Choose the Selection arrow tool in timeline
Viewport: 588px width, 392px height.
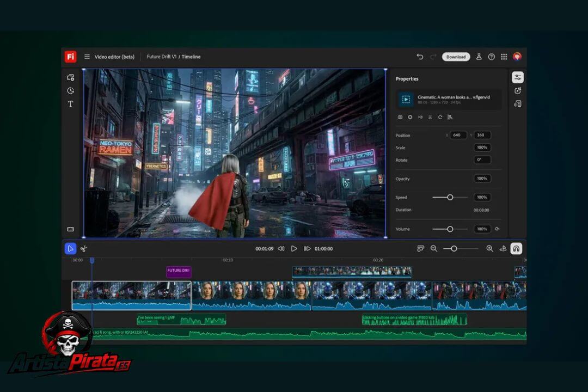click(x=70, y=249)
